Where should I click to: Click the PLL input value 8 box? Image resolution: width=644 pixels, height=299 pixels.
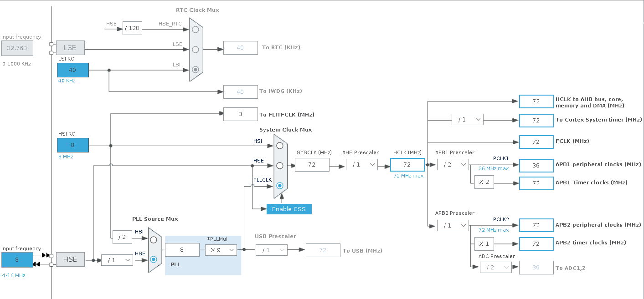(182, 249)
